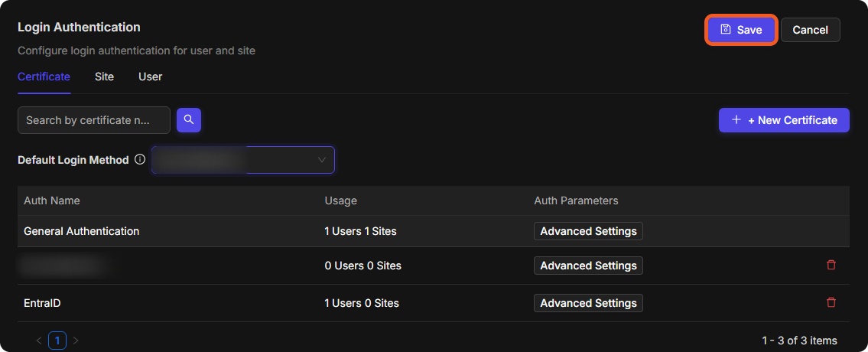Viewport: 868px width, 352px height.
Task: Delete the EntraID certificate
Action: coord(831,303)
